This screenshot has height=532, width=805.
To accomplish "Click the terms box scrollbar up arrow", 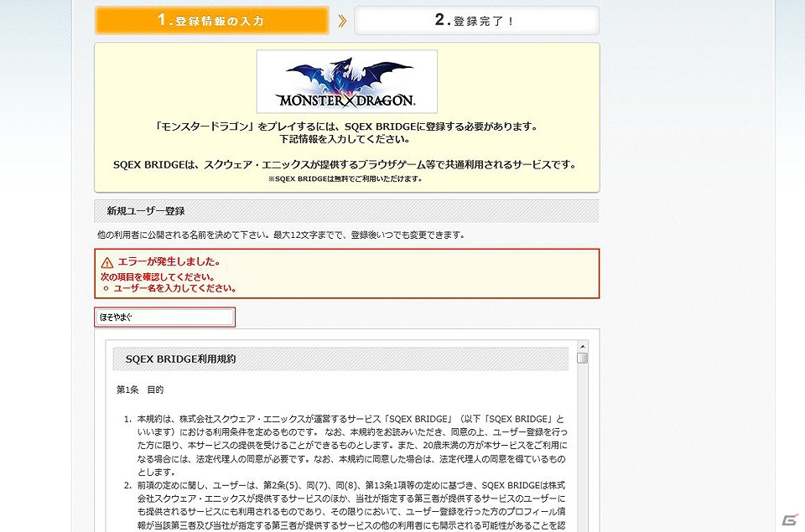I will [x=582, y=347].
